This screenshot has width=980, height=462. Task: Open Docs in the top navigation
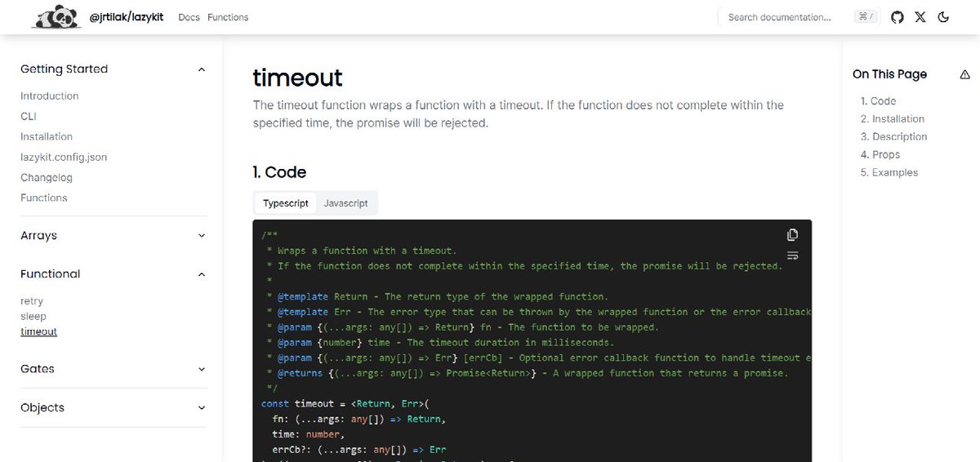(x=189, y=17)
